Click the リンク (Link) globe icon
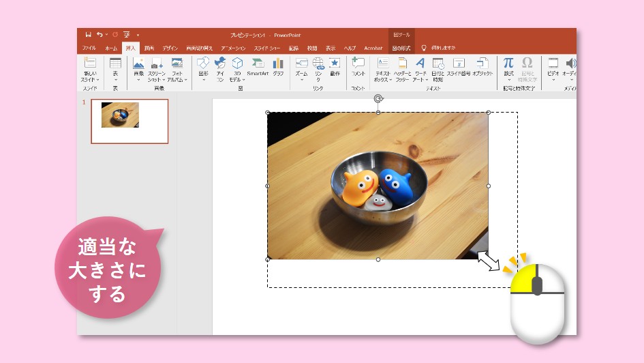Image resolution: width=644 pixels, height=363 pixels. 318,63
